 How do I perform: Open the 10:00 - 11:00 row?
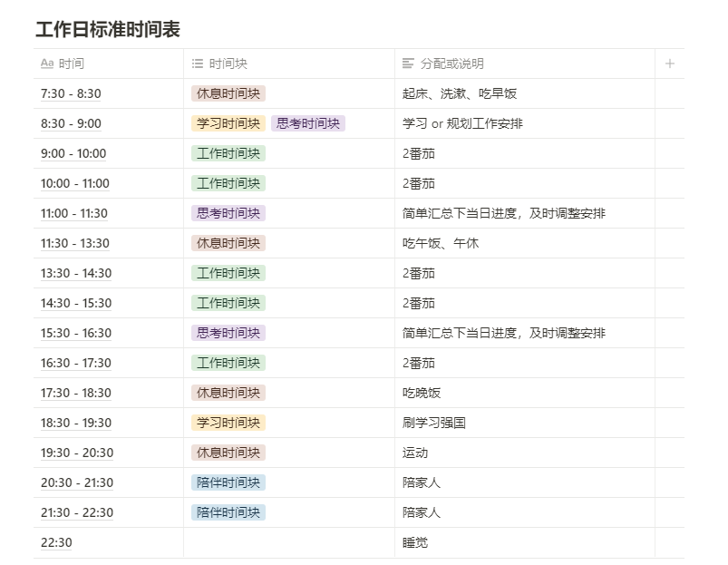pos(74,183)
